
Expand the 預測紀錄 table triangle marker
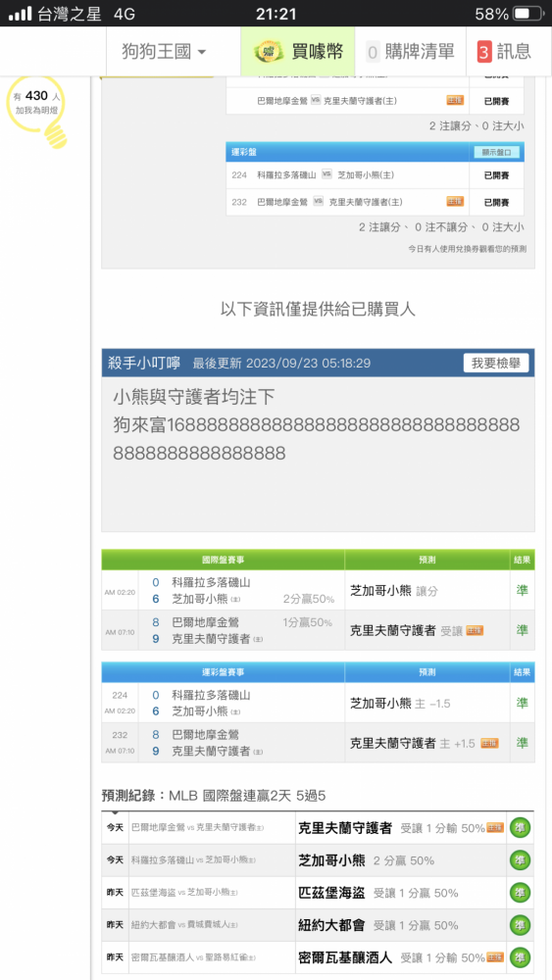[x=115, y=813]
